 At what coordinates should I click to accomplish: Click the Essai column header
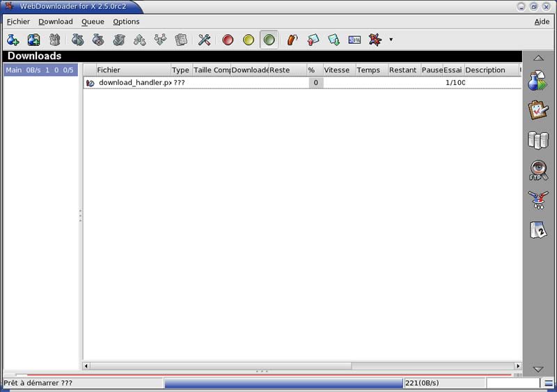[x=454, y=70]
